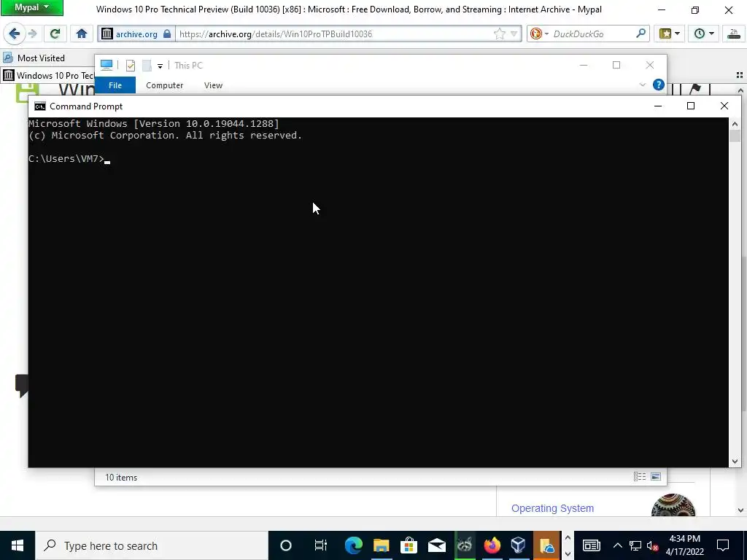Open VirtualBox from the taskbar

point(519,545)
